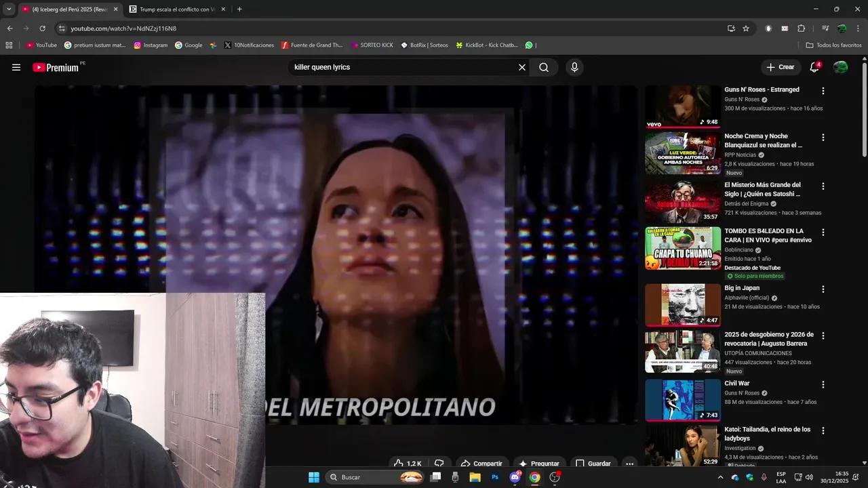Viewport: 868px width, 488px height.
Task: Switch to the Iceberg del Perú 2025 tab
Action: click(x=70, y=9)
